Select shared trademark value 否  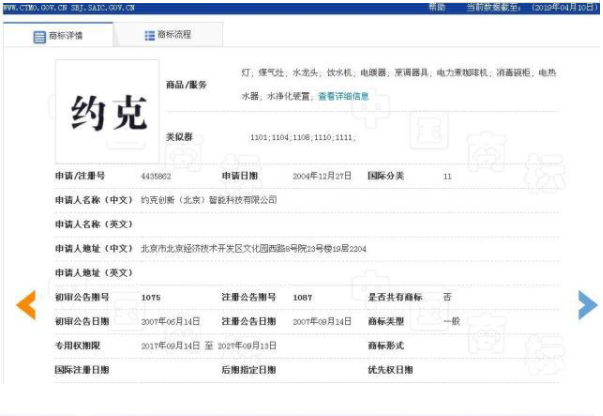coord(447,297)
